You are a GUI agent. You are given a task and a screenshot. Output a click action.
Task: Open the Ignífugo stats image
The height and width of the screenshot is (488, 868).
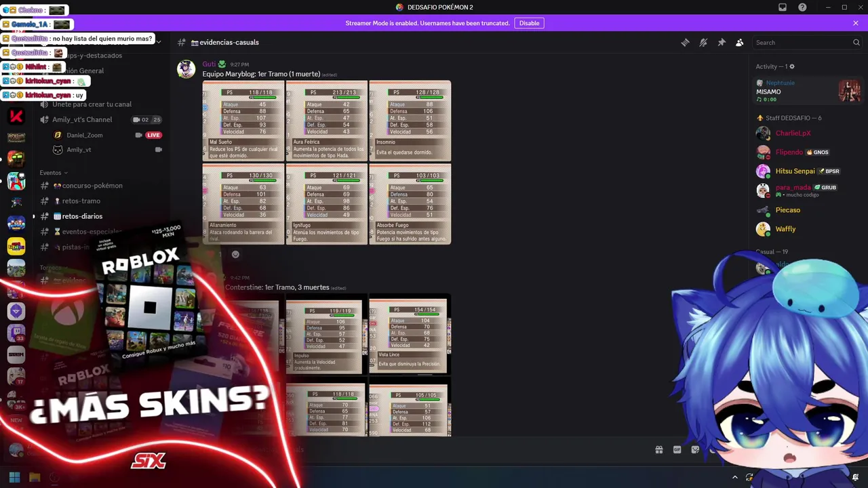[x=327, y=203]
